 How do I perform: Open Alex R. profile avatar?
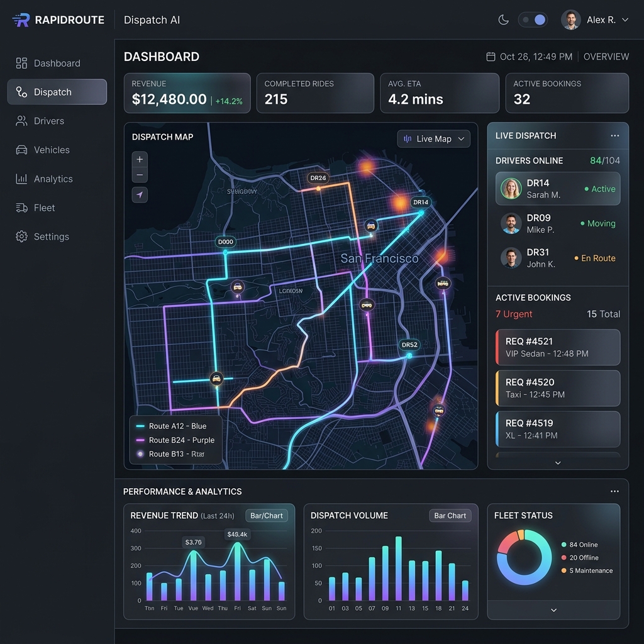(x=571, y=19)
